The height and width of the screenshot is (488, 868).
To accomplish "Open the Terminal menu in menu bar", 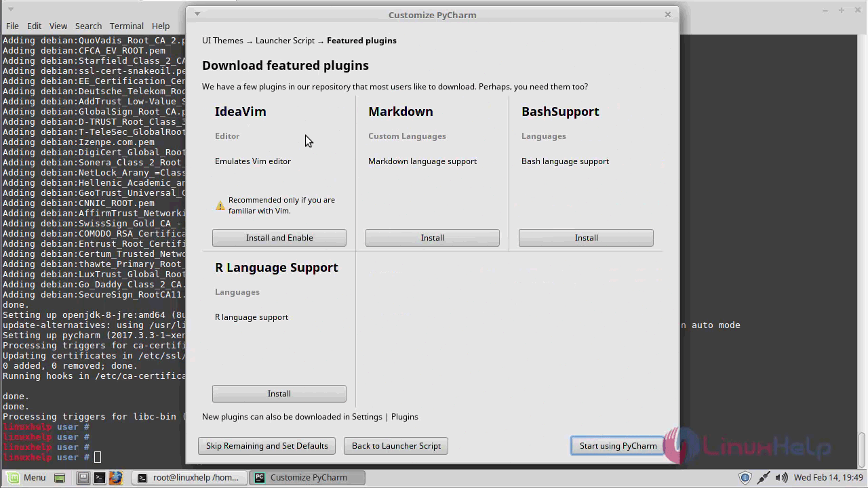I will [x=126, y=26].
